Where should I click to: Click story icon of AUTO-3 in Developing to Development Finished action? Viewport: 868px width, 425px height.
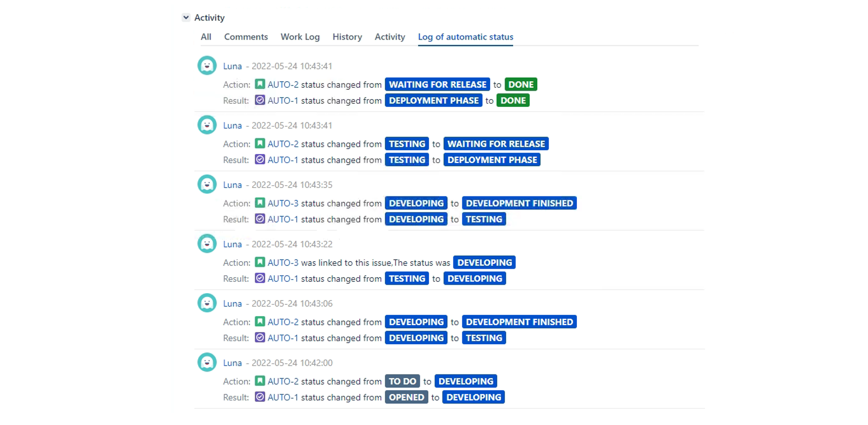(x=260, y=203)
